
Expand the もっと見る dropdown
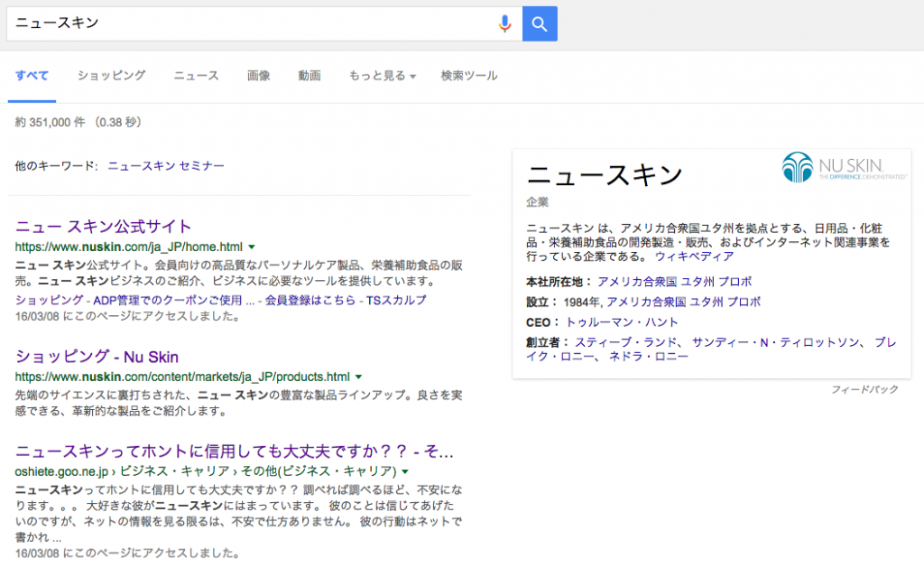click(x=382, y=76)
